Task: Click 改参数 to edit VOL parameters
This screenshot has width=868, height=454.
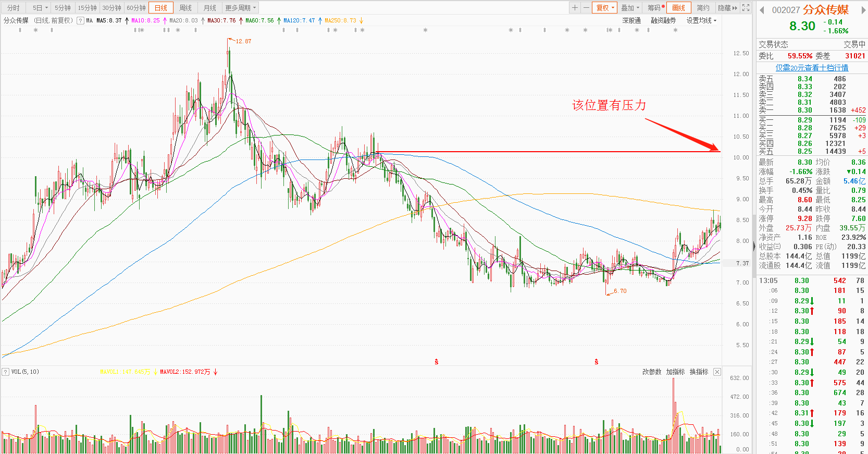Action: [x=652, y=372]
